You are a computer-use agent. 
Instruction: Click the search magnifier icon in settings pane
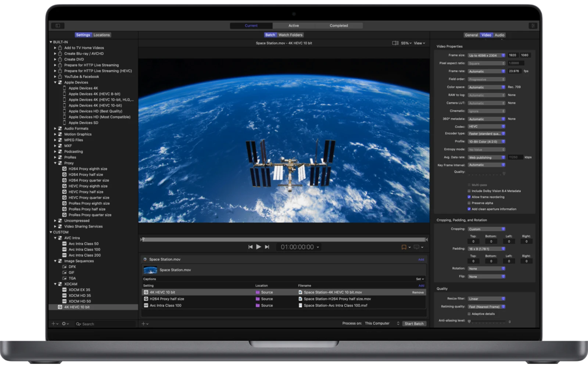(x=78, y=324)
